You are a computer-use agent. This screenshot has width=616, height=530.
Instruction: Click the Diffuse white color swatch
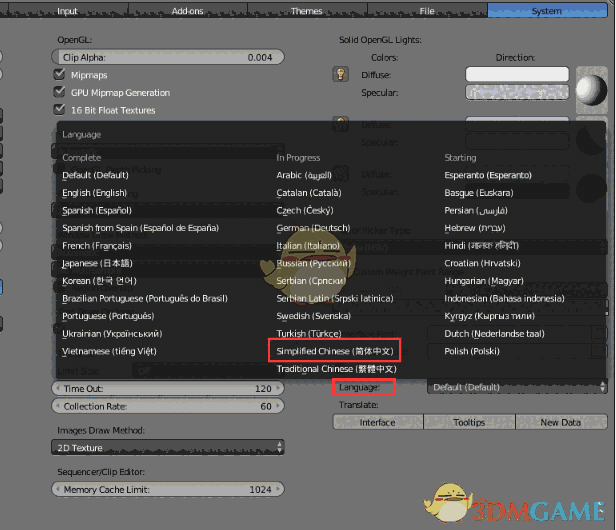pyautogui.click(x=517, y=74)
